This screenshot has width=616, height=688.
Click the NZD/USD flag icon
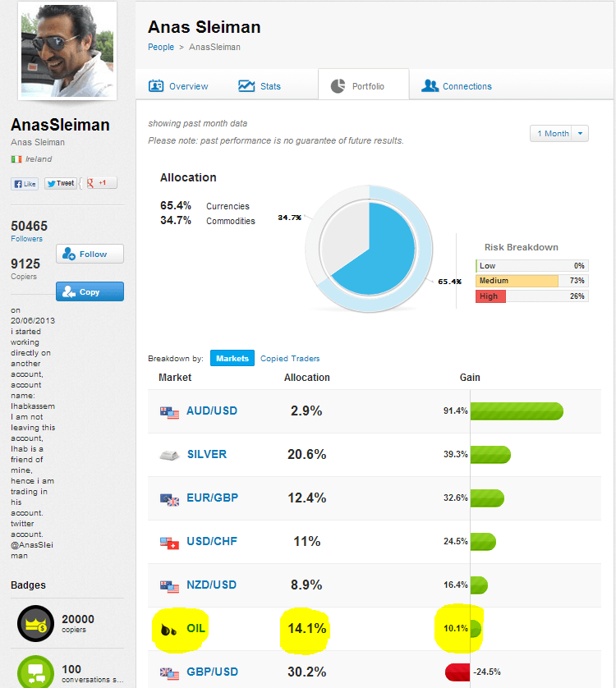point(169,587)
